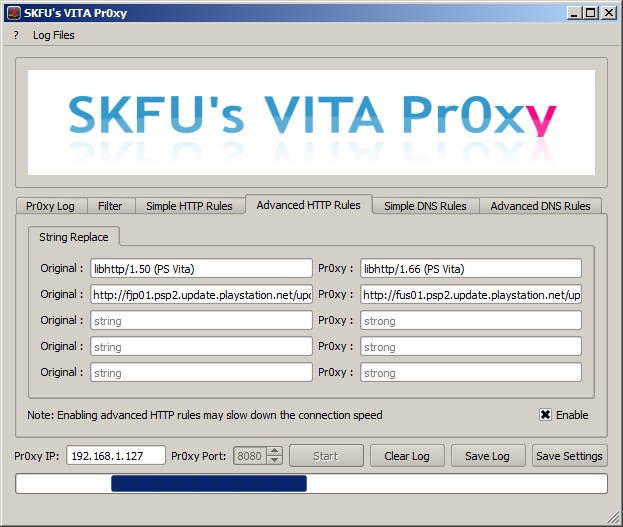This screenshot has width=623, height=527.
Task: Click fourth Pr0xy strong placeholder field
Action: [x=471, y=347]
